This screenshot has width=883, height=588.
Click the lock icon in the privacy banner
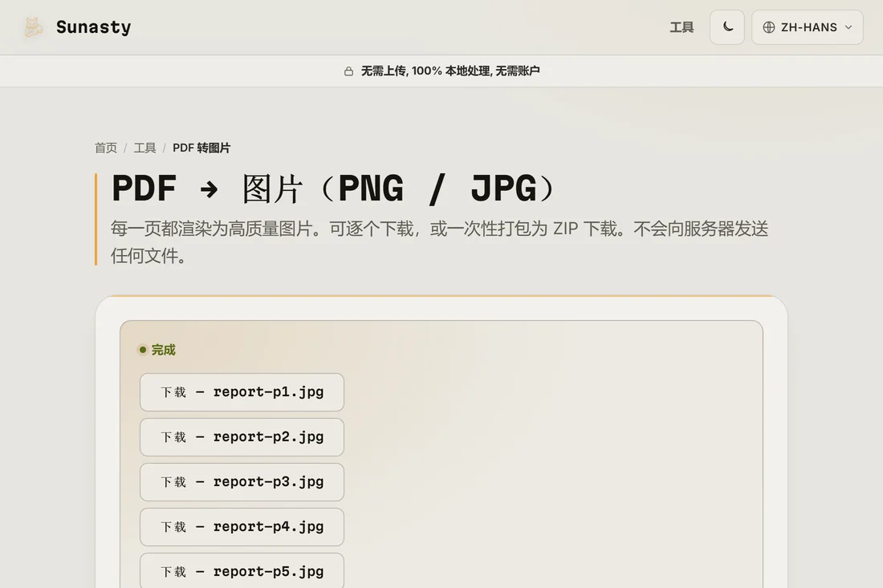pyautogui.click(x=348, y=71)
